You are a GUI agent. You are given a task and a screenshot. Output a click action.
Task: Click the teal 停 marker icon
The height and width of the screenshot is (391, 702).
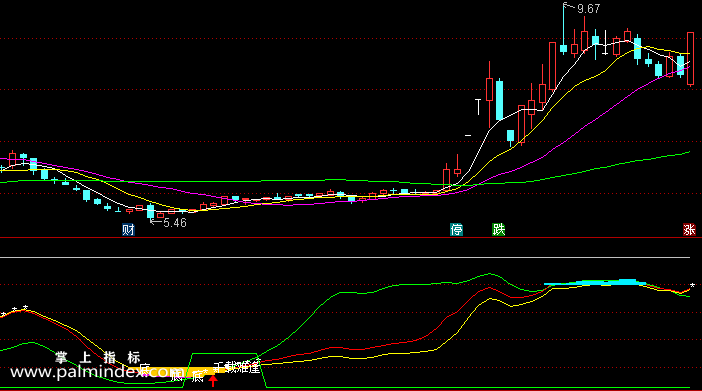click(456, 230)
